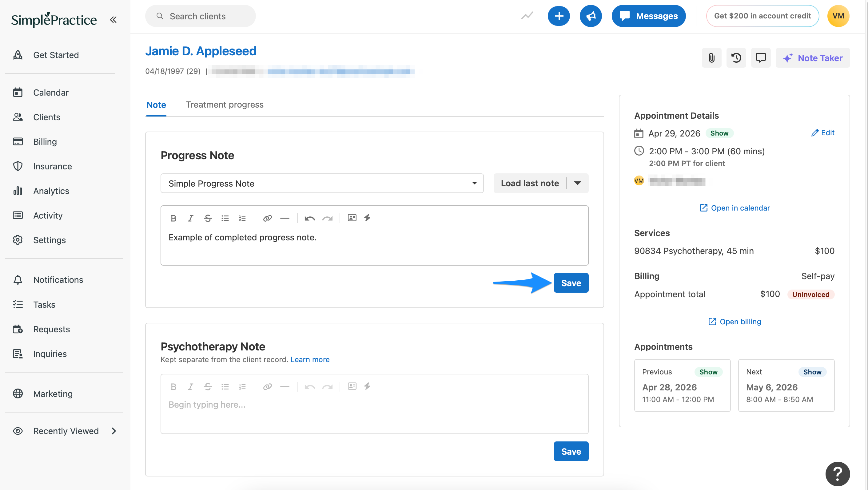Image resolution: width=868 pixels, height=490 pixels.
Task: Click the Search clients field
Action: (x=201, y=16)
